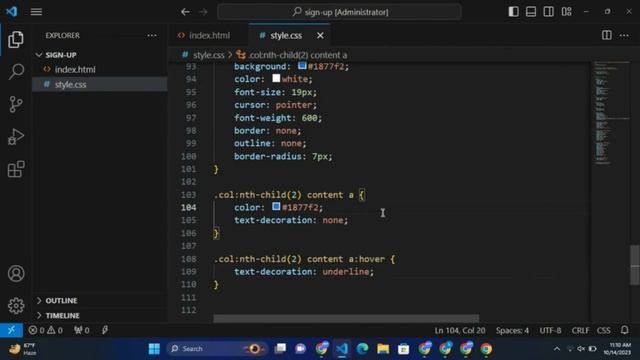
Task: Open the Search view in activity bar
Action: pyautogui.click(x=16, y=72)
